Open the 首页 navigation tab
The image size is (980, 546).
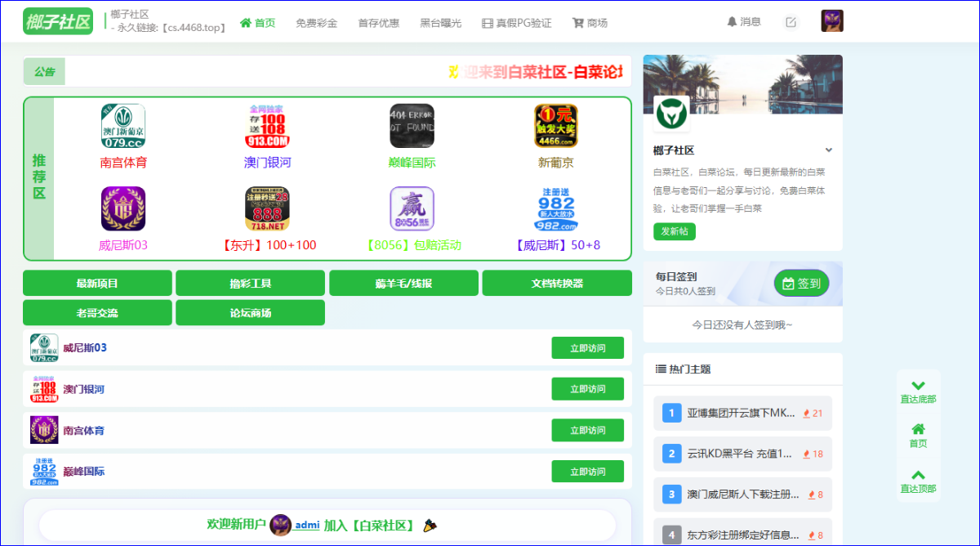(257, 23)
